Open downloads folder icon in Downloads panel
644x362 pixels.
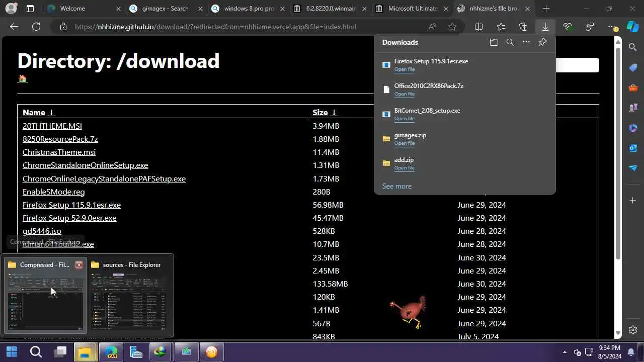tap(494, 42)
